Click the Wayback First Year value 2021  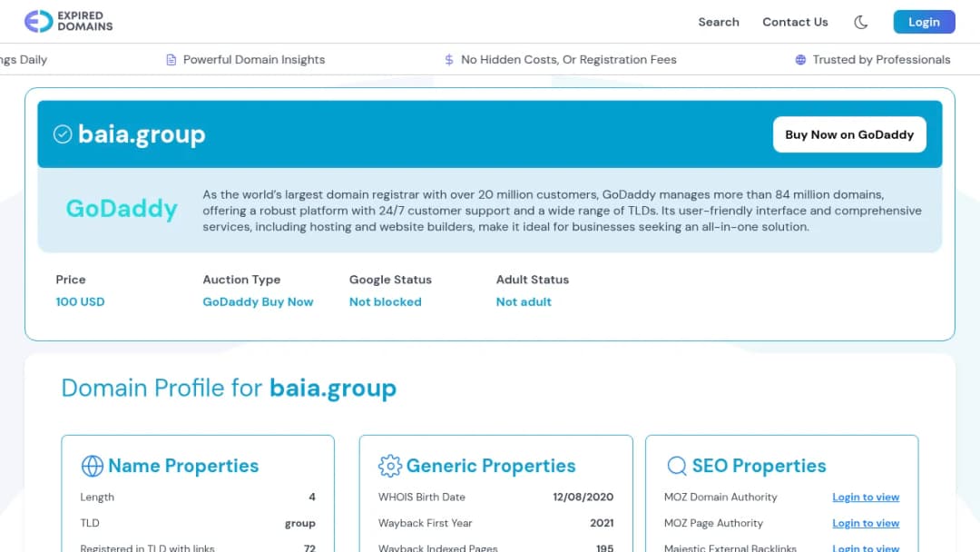(x=602, y=523)
